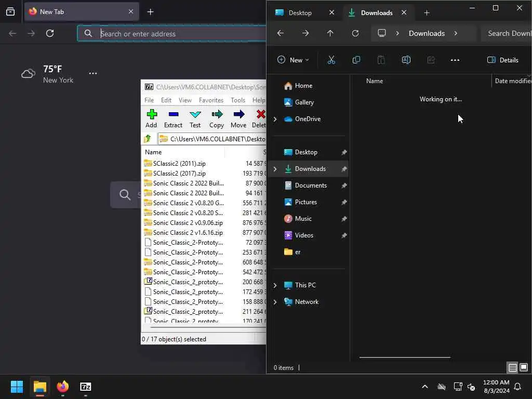Click Paste icon in File Explorer toolbar
Image resolution: width=532 pixels, height=399 pixels.
tap(381, 60)
